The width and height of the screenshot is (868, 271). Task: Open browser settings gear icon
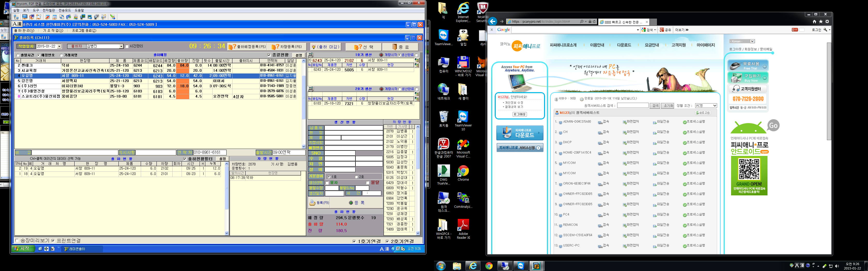click(x=827, y=21)
